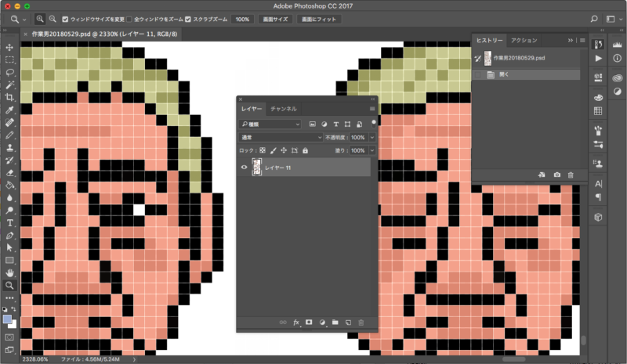Screen dimensions: 627x364
Task: Select the Move tool
Action: (9, 48)
